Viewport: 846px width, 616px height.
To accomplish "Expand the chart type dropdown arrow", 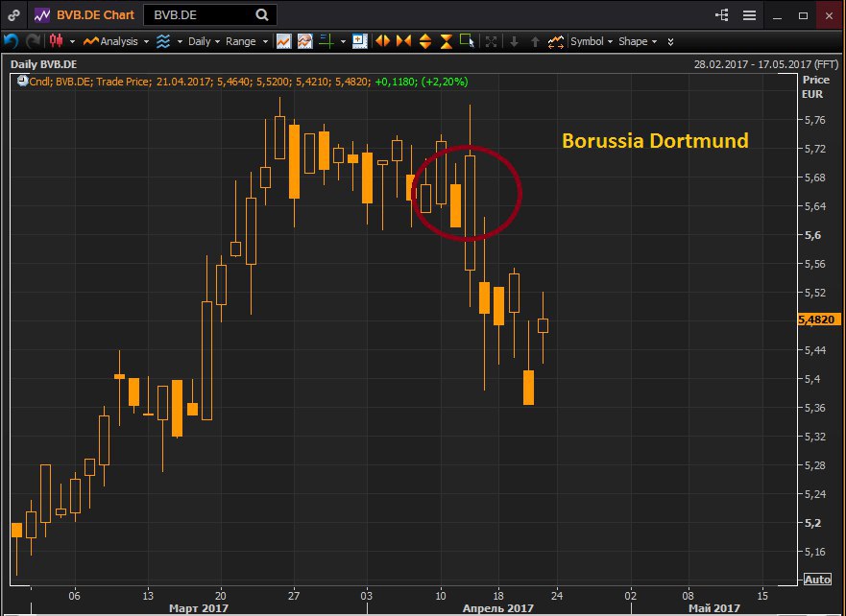I will pyautogui.click(x=72, y=41).
